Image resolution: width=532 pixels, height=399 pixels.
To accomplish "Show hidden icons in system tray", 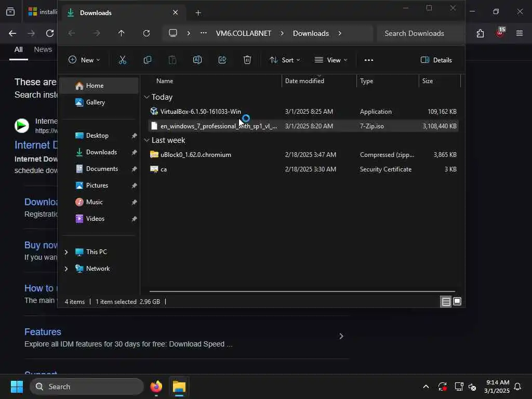I will pos(426,387).
